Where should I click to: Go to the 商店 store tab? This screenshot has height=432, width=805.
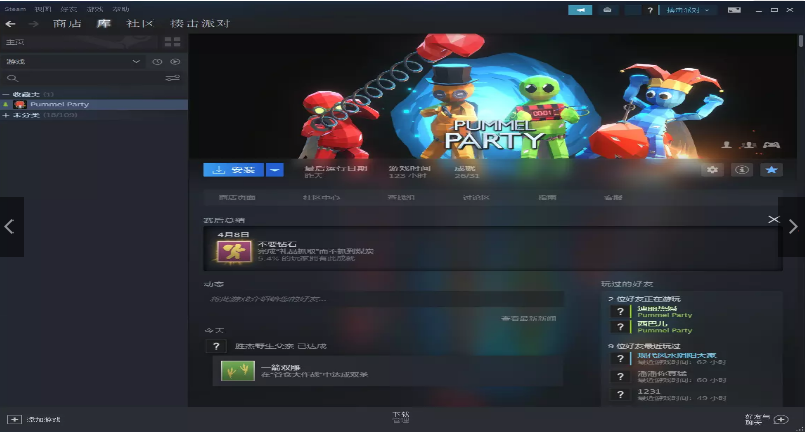point(67,24)
